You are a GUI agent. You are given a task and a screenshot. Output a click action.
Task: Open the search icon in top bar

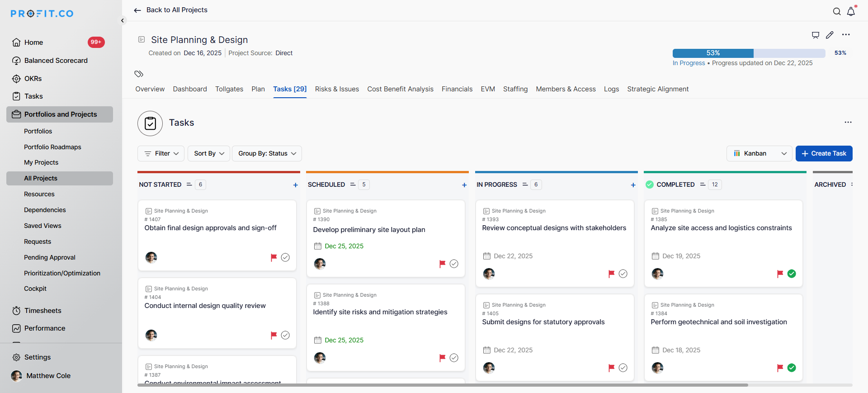point(837,12)
